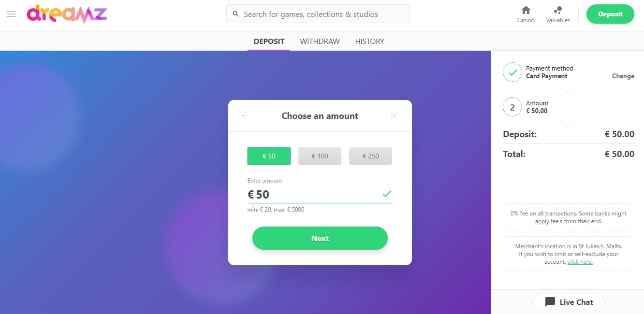This screenshot has height=314, width=644.
Task: Click the Dreamz logo
Action: click(67, 14)
